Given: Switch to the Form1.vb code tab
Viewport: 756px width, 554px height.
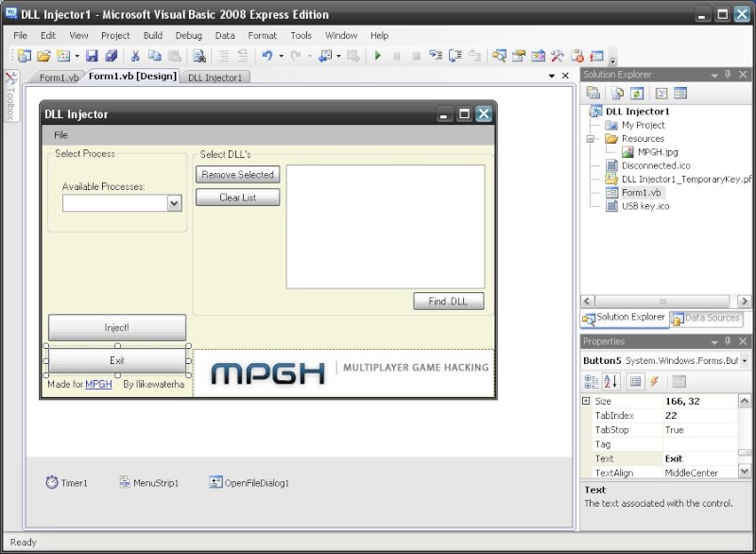Looking at the screenshot, I should pyautogui.click(x=59, y=78).
